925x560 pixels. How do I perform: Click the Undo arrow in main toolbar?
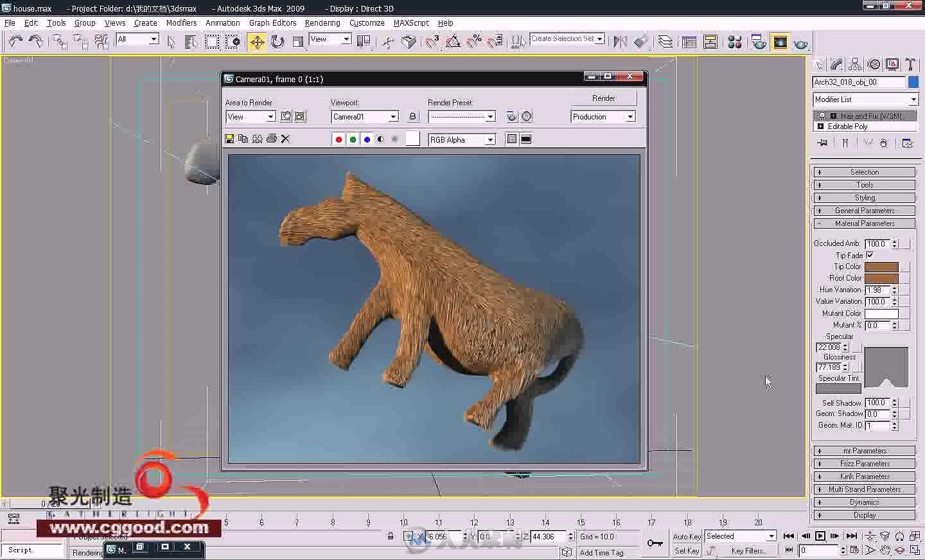[x=15, y=42]
